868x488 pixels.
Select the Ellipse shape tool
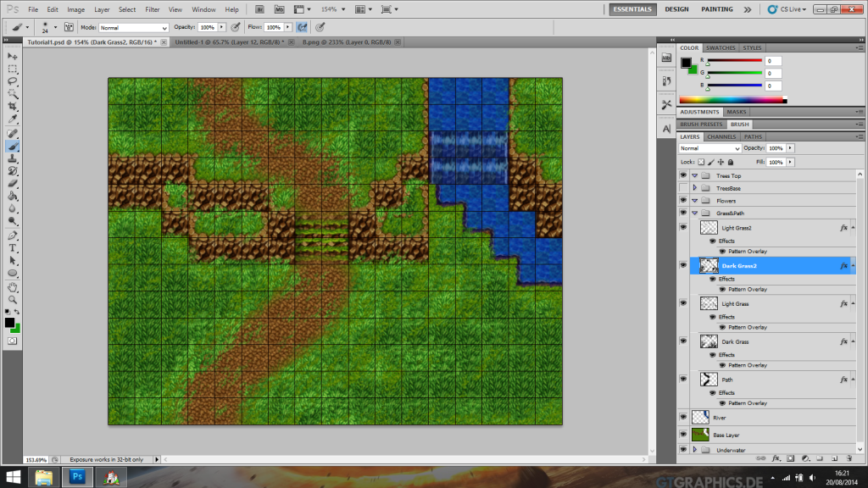(x=12, y=274)
